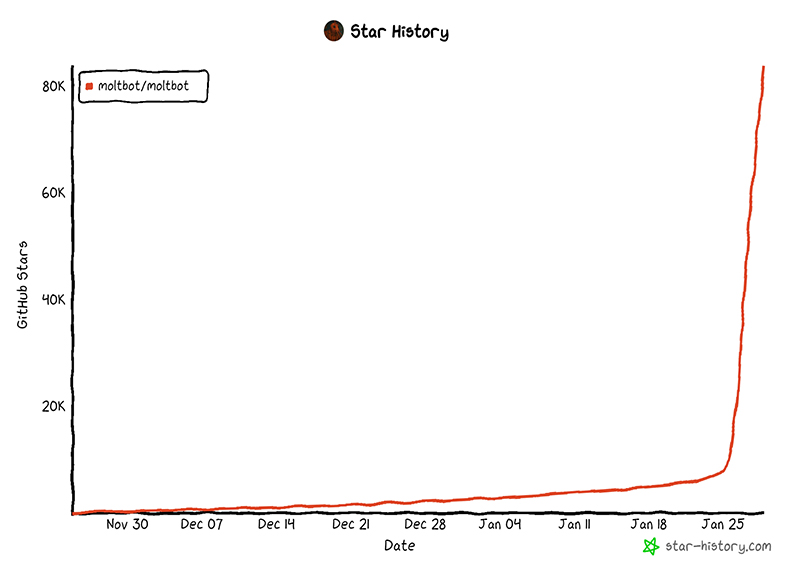The height and width of the screenshot is (578, 800).
Task: Click the Nov 30 date tick label
Action: [x=127, y=524]
